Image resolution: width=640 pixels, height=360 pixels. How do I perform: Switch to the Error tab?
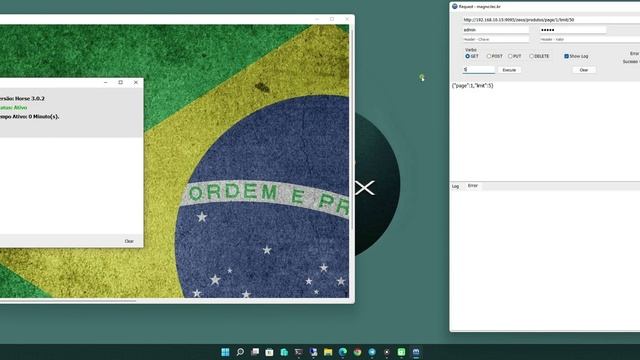click(472, 186)
